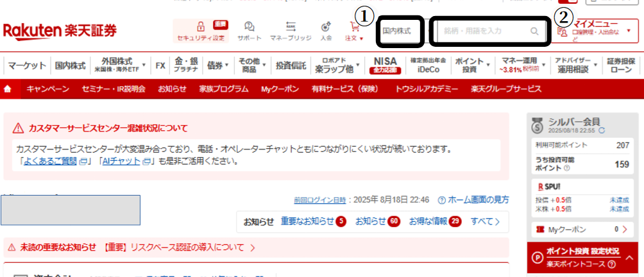The height and width of the screenshot is (277, 644).
Task: Click the search magnifier icon
Action: click(x=534, y=31)
